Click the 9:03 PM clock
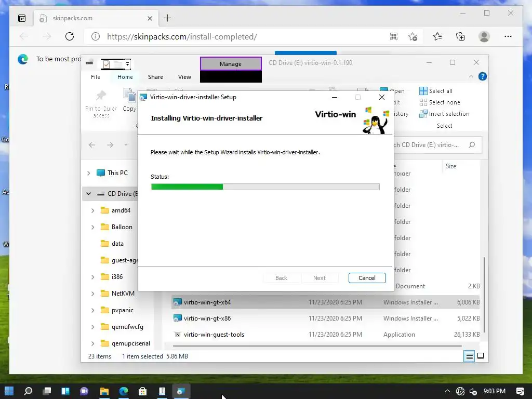Screen dimensions: 532x399 coord(495,391)
